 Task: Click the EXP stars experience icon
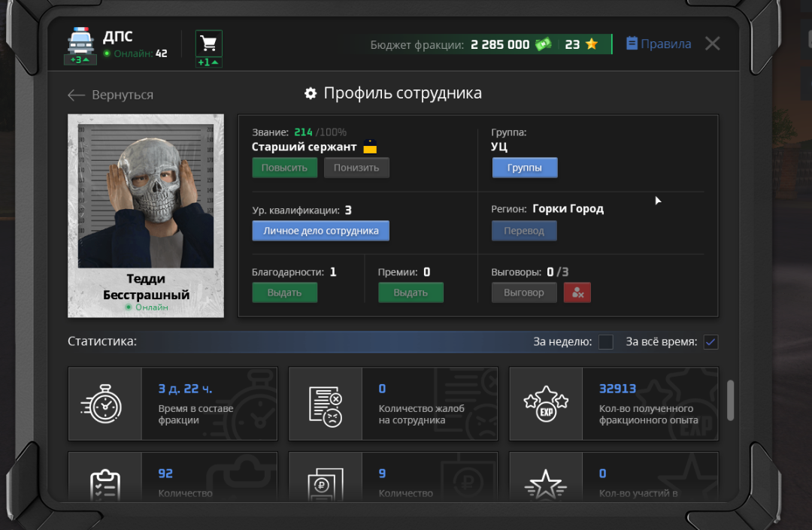pyautogui.click(x=546, y=404)
